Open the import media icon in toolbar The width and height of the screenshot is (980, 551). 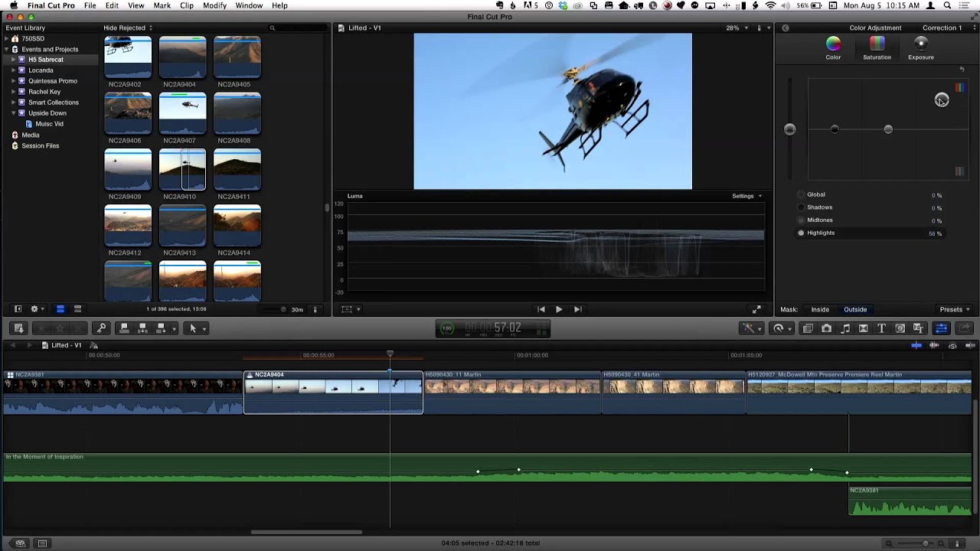coord(19,328)
